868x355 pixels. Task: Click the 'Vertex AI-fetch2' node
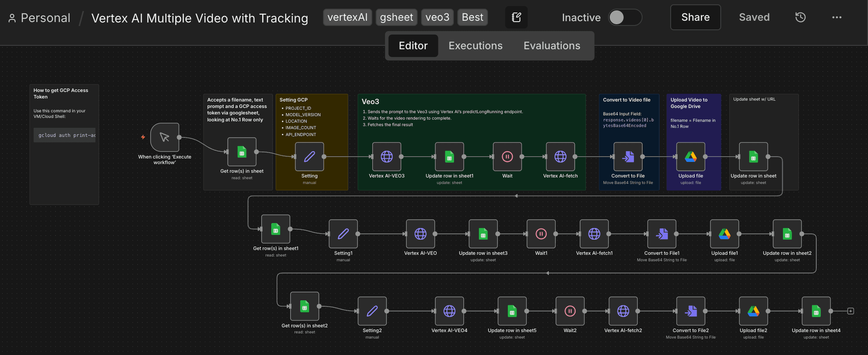tap(623, 311)
